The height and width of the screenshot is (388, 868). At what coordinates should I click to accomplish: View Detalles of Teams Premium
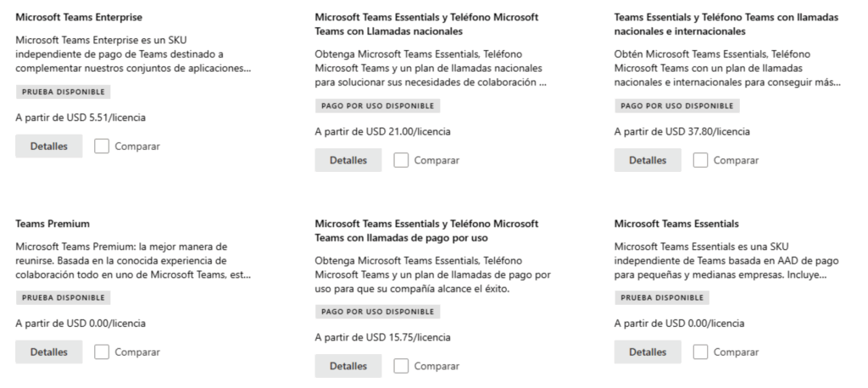click(49, 352)
